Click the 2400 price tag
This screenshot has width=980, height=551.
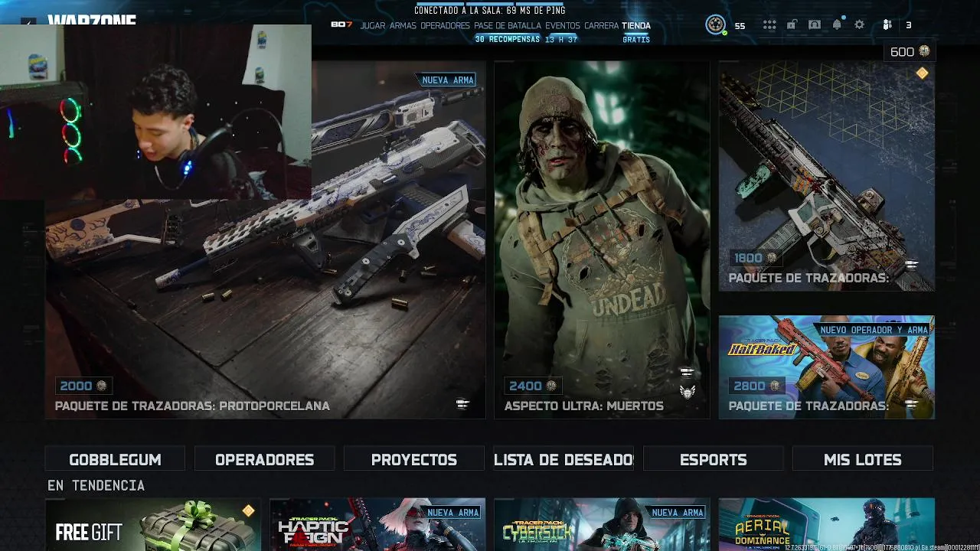[x=534, y=386]
